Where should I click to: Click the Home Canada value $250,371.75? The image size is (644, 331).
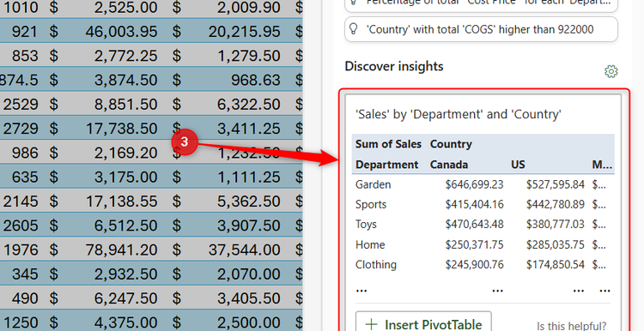[474, 244]
